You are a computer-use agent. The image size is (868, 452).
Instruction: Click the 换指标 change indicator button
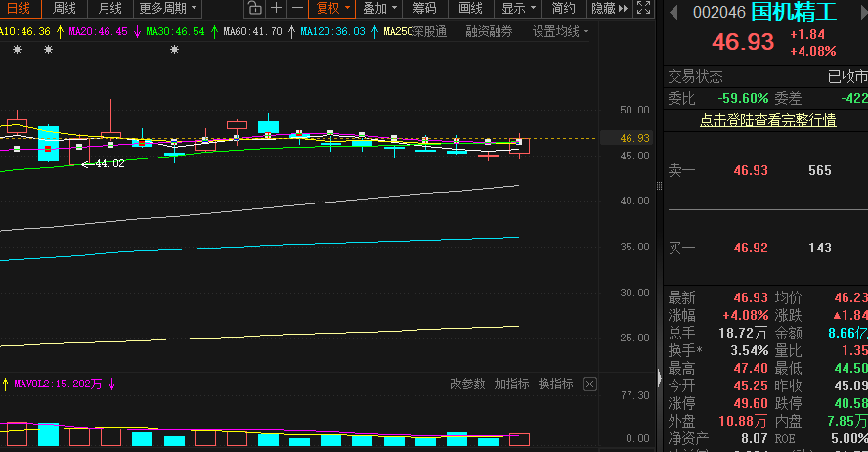[556, 384]
